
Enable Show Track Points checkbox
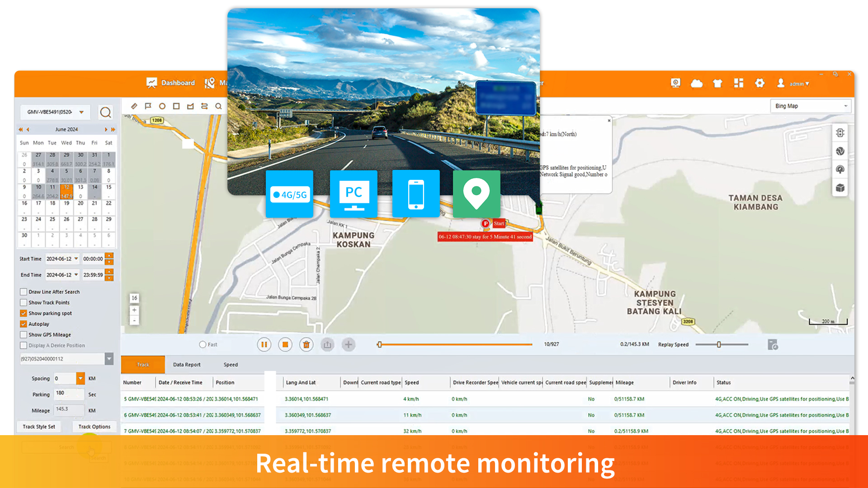pyautogui.click(x=24, y=303)
